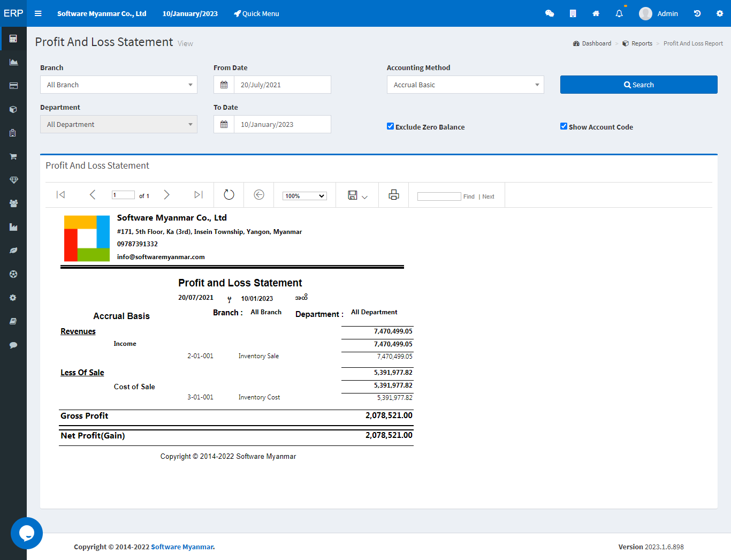Screen dimensions: 731x560
Task: Click the ERP logo
Action: [13, 13]
